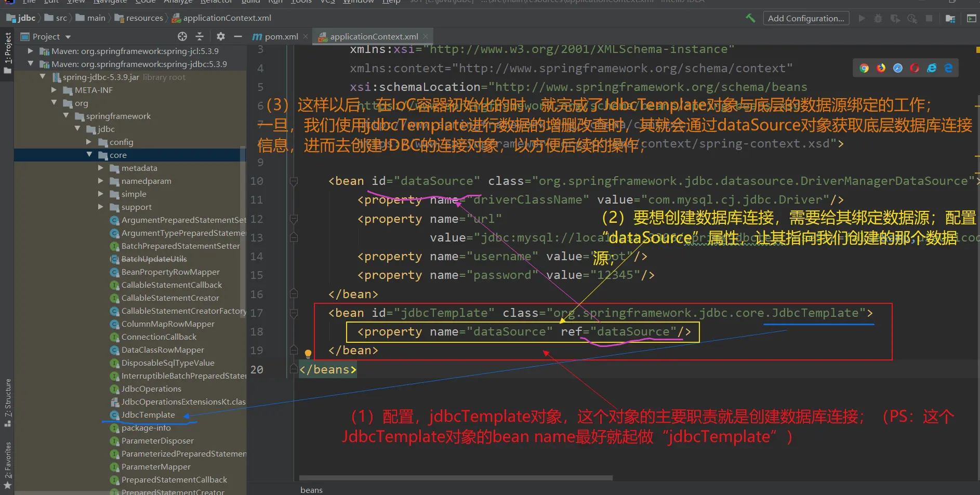Image resolution: width=980 pixels, height=495 pixels.
Task: Open preview in Chrome browser
Action: click(x=864, y=68)
